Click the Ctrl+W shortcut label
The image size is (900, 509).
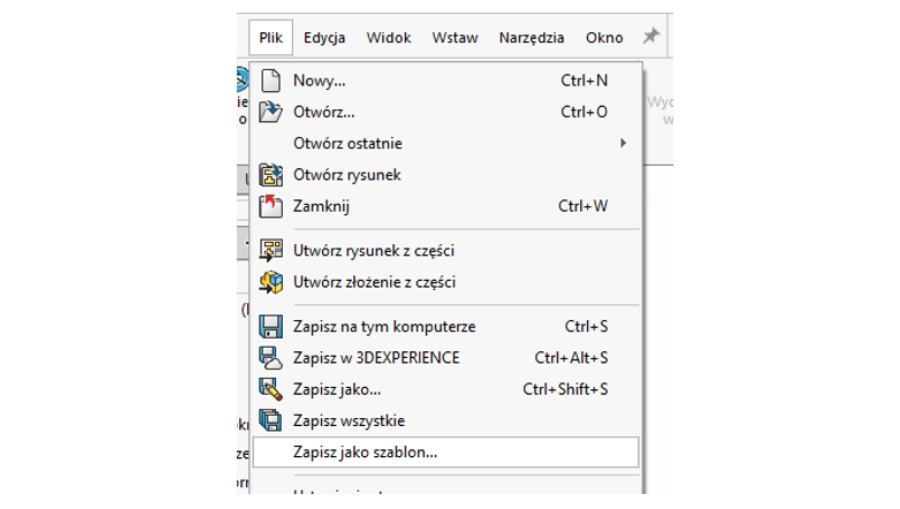pyautogui.click(x=583, y=206)
